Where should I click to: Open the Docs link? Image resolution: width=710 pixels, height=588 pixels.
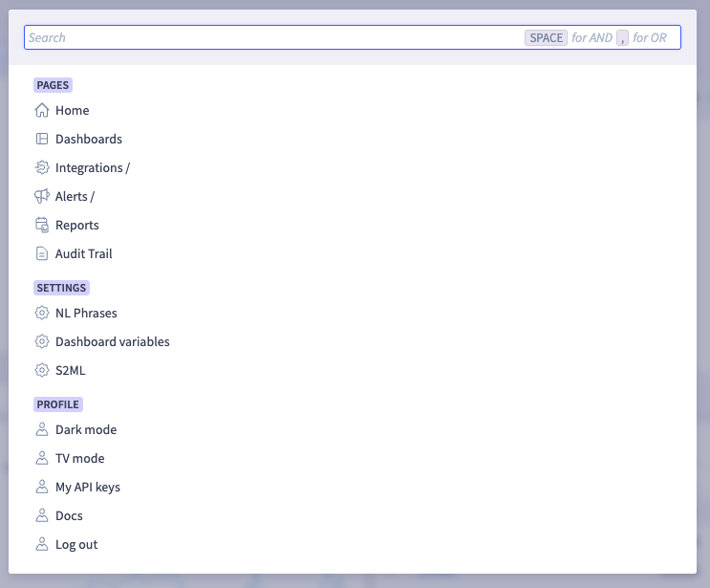[x=69, y=515]
